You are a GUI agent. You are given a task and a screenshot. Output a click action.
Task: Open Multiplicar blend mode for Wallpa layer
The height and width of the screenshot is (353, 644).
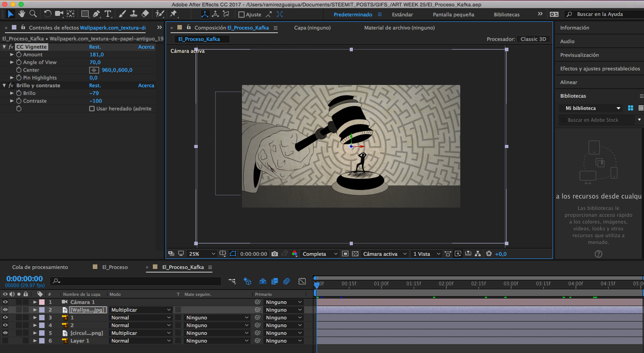pyautogui.click(x=141, y=310)
